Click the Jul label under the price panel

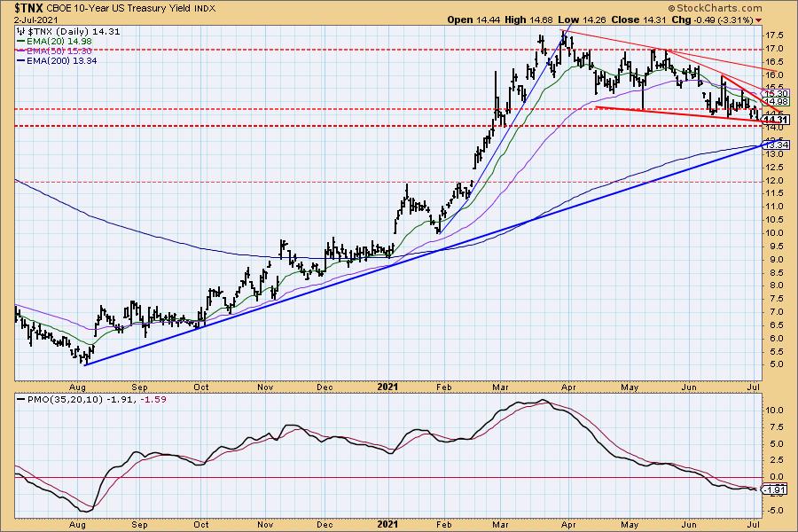point(754,387)
